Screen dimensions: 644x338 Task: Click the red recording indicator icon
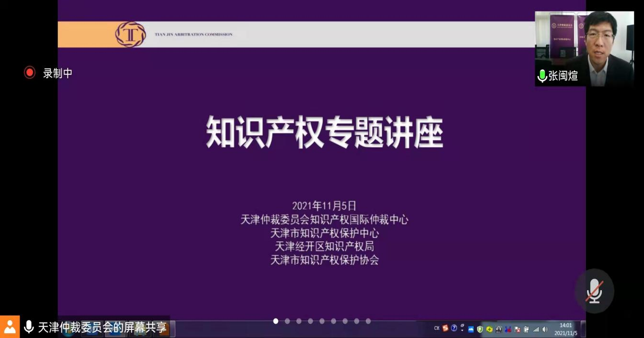30,73
